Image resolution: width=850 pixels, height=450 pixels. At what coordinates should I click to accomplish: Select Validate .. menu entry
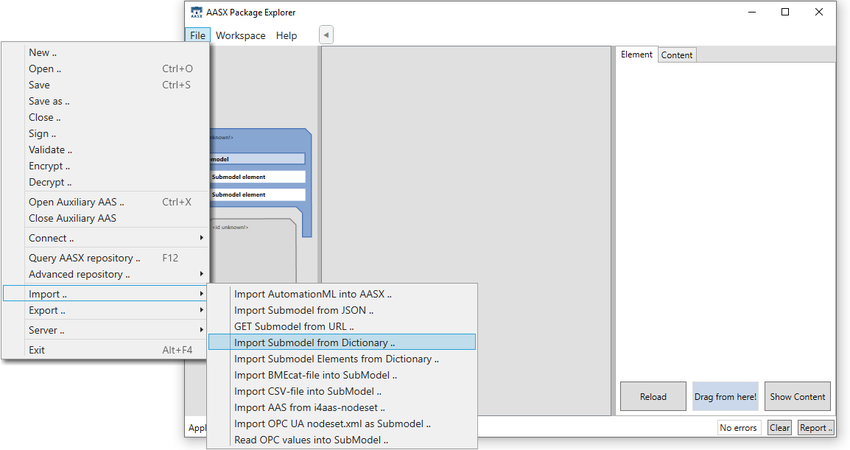click(x=106, y=150)
